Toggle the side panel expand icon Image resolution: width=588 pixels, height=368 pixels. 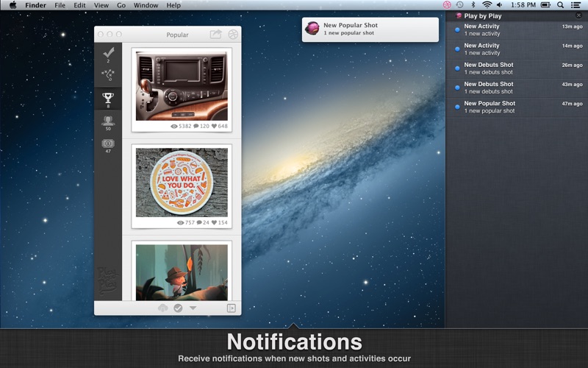click(232, 308)
